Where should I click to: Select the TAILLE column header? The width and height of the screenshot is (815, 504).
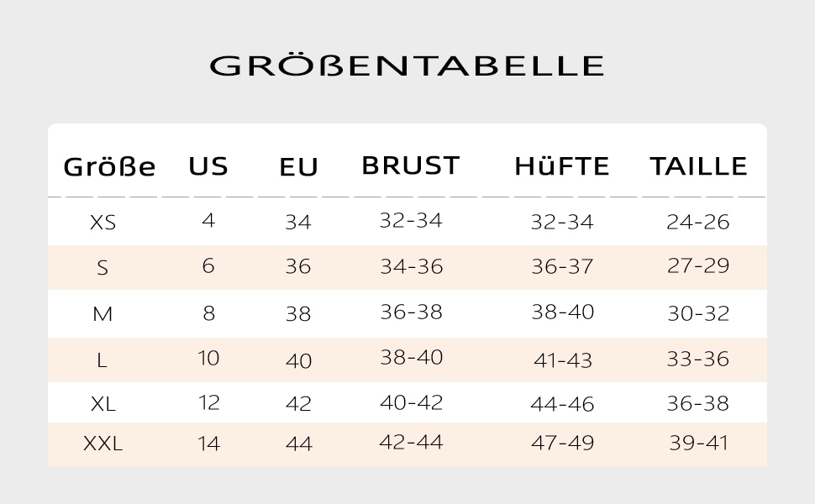click(698, 165)
